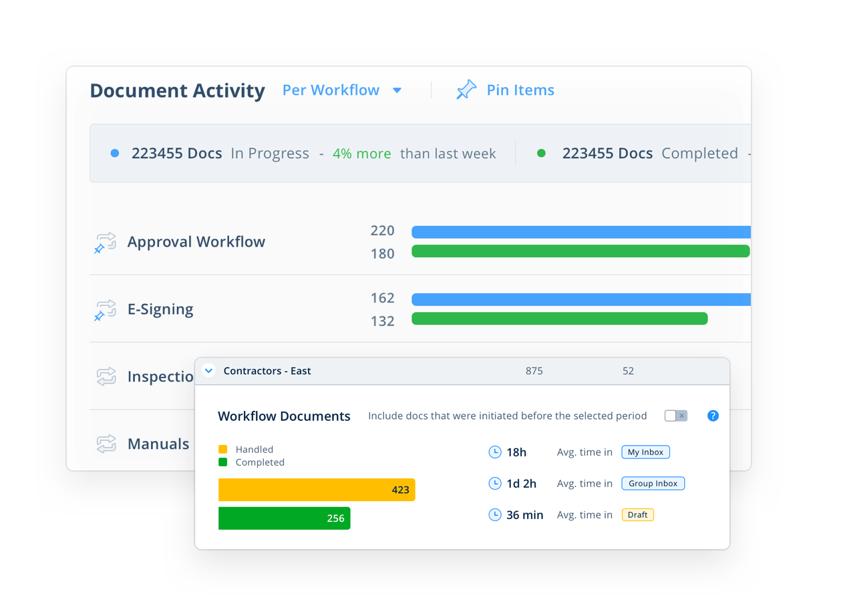The height and width of the screenshot is (616, 843).
Task: Click the 220 count in Approval Workflow
Action: pyautogui.click(x=383, y=231)
